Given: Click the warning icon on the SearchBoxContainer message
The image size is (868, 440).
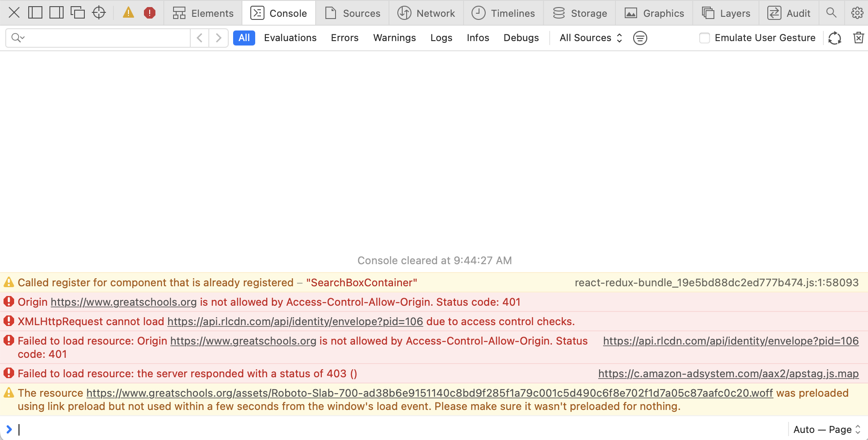Looking at the screenshot, I should point(9,282).
